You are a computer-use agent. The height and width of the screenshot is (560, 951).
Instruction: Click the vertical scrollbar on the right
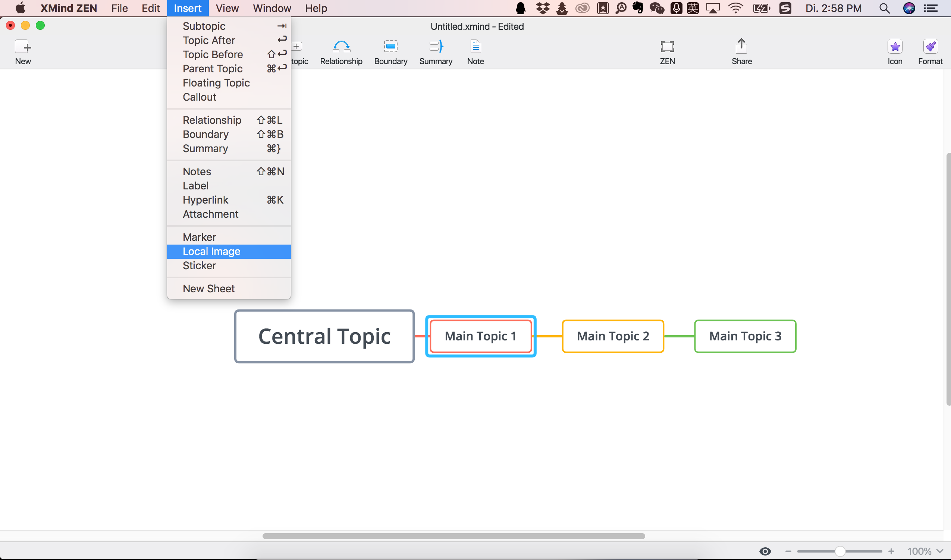[x=948, y=279]
